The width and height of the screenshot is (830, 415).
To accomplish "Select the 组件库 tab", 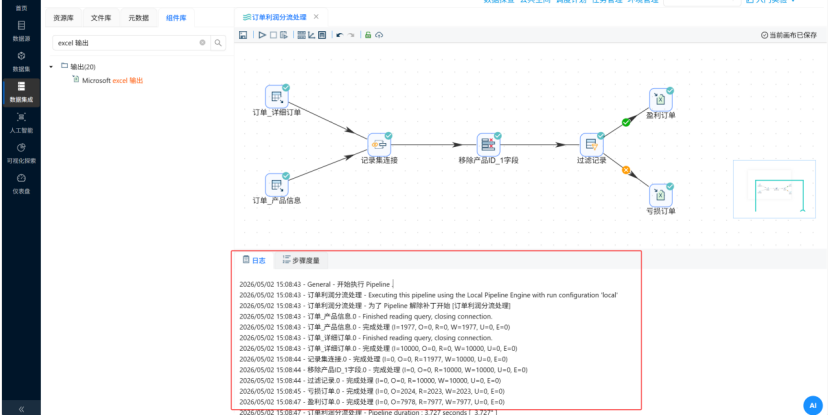I will tap(176, 18).
